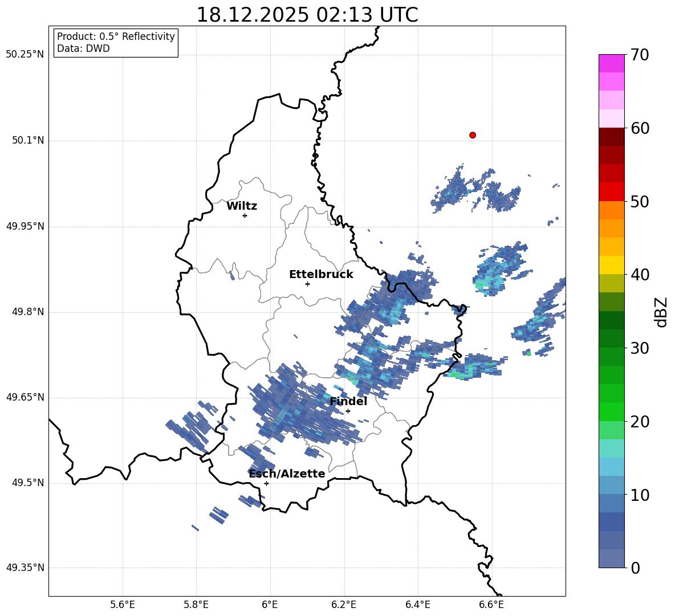The height and width of the screenshot is (616, 675).
Task: Click the 5.8°E longitude label
Action: [196, 605]
